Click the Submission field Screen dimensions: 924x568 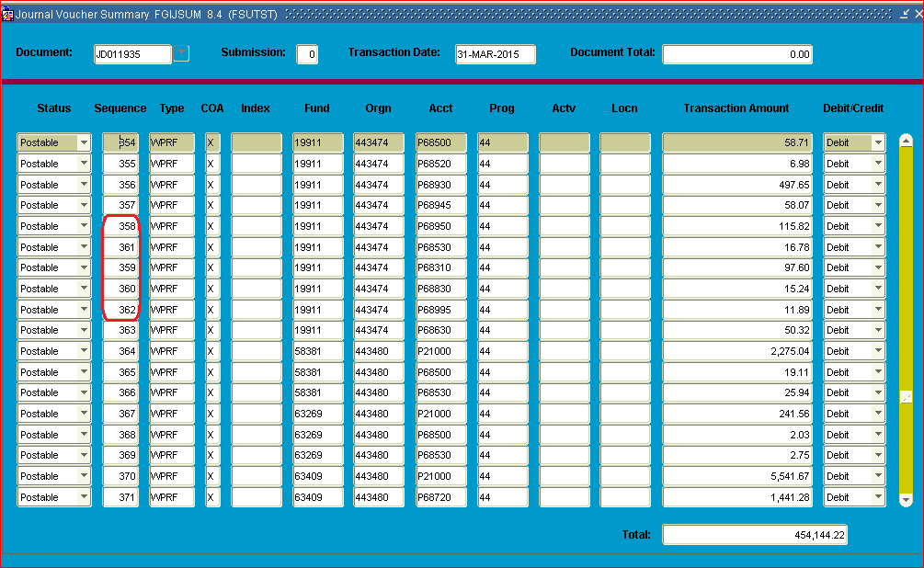[307, 54]
